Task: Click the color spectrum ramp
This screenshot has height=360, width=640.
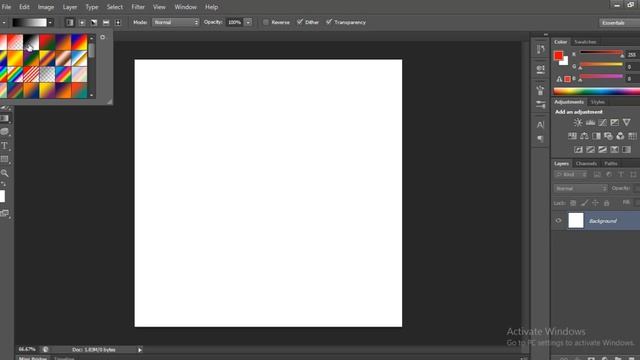Action: point(597,91)
